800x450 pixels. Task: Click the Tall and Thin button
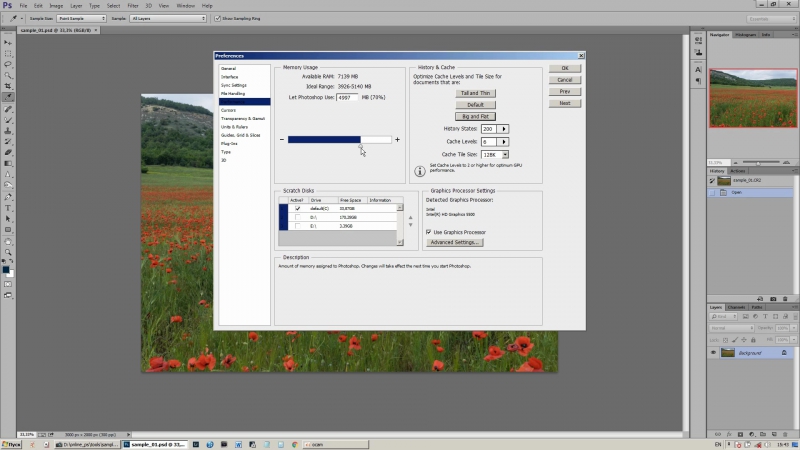[475, 93]
